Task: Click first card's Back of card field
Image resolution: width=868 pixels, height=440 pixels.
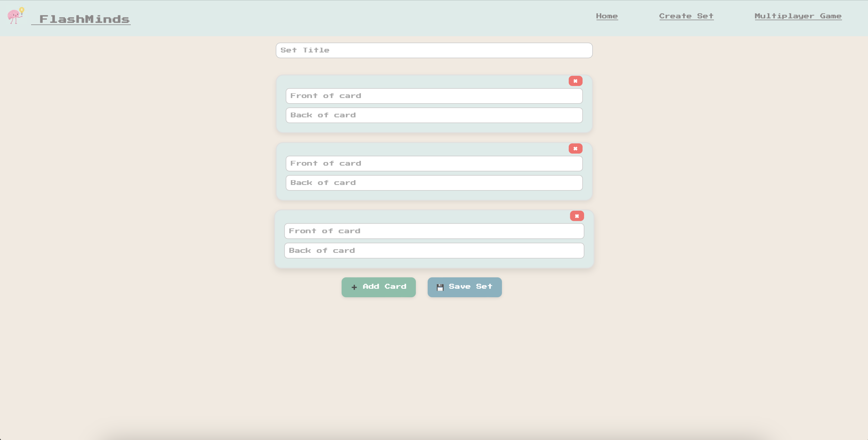Action: (434, 116)
